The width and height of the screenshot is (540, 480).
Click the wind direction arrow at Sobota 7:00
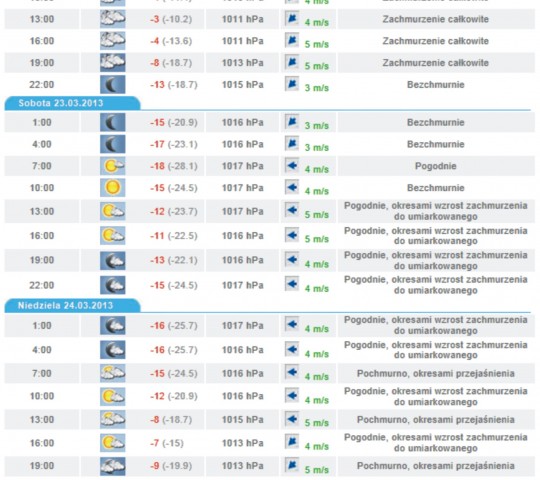tap(292, 166)
